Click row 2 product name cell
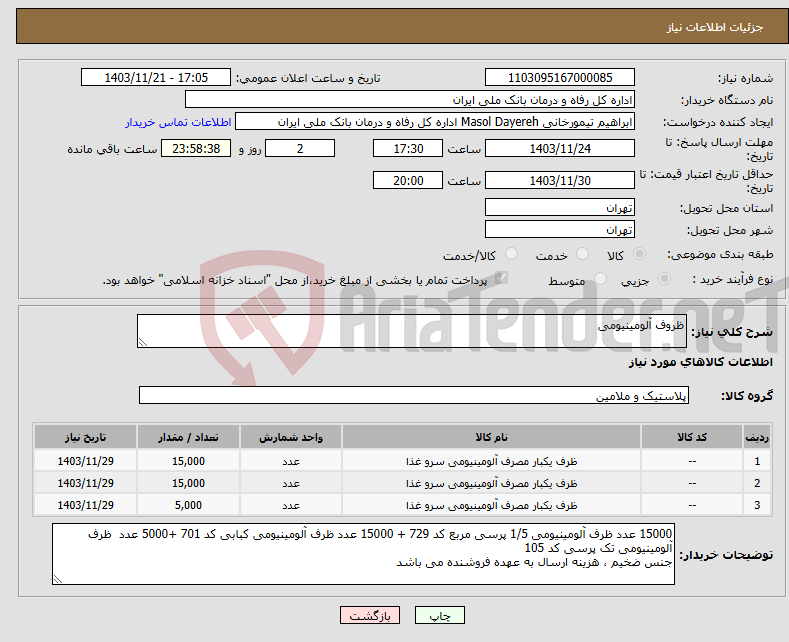 coord(491,483)
